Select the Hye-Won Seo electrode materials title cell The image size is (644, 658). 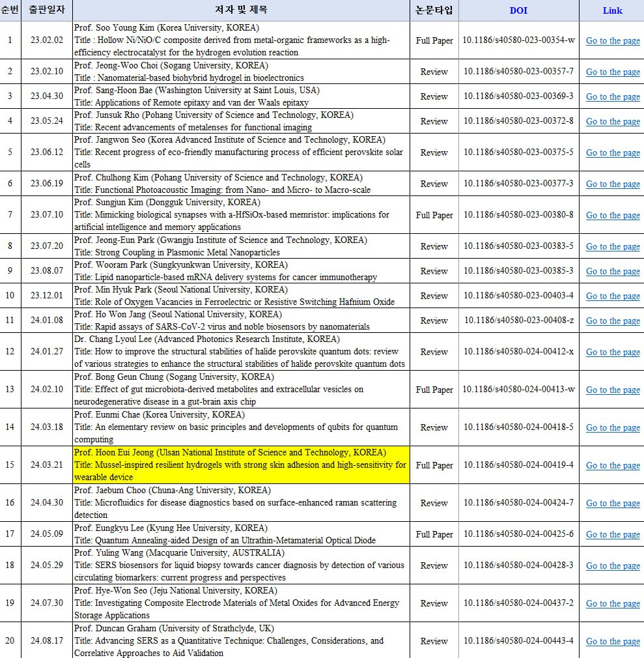[241, 603]
